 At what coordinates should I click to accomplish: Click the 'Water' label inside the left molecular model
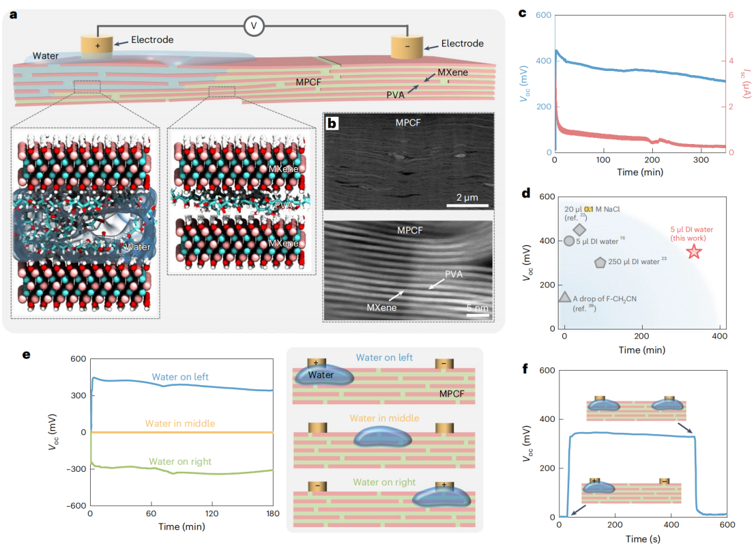pos(137,246)
